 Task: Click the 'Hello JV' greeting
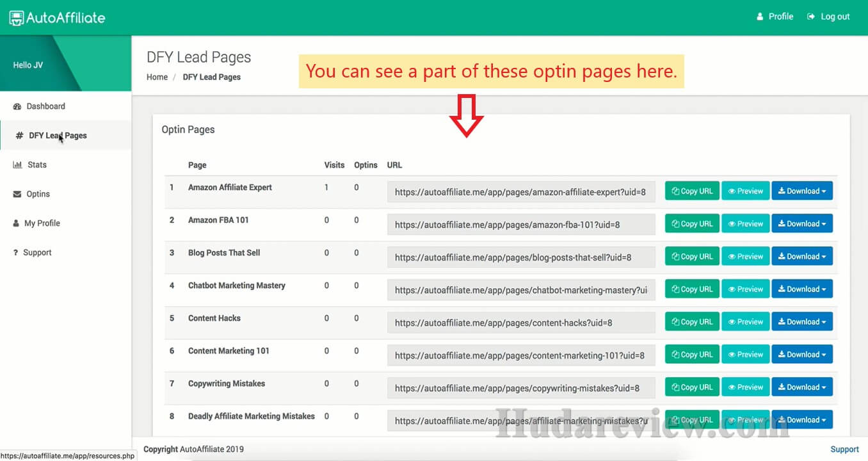[28, 65]
